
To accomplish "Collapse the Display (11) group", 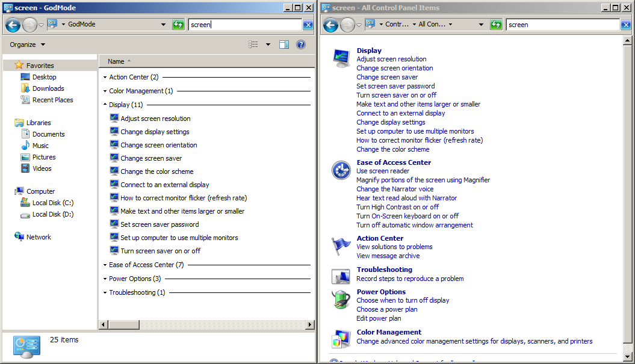I will (105, 105).
